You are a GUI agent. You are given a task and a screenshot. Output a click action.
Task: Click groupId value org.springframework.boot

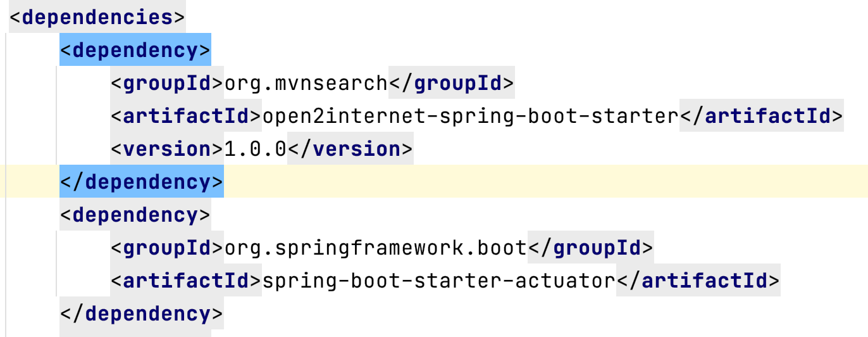click(x=376, y=248)
